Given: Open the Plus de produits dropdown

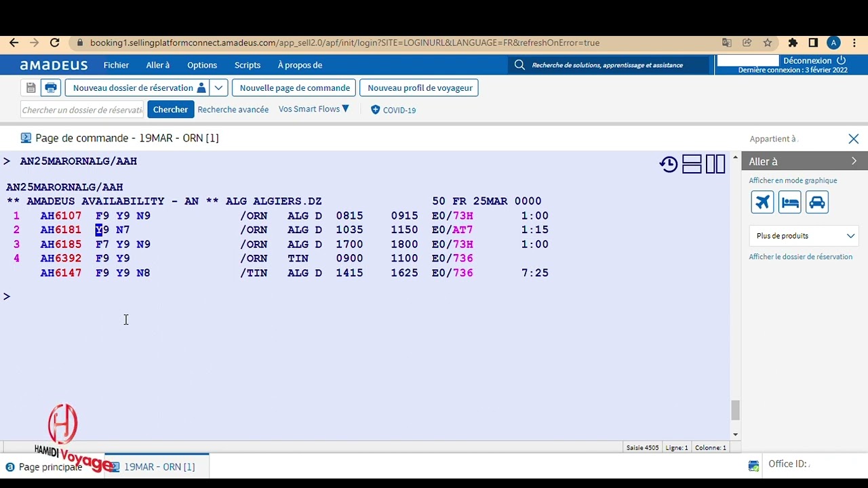Looking at the screenshot, I should coord(804,236).
